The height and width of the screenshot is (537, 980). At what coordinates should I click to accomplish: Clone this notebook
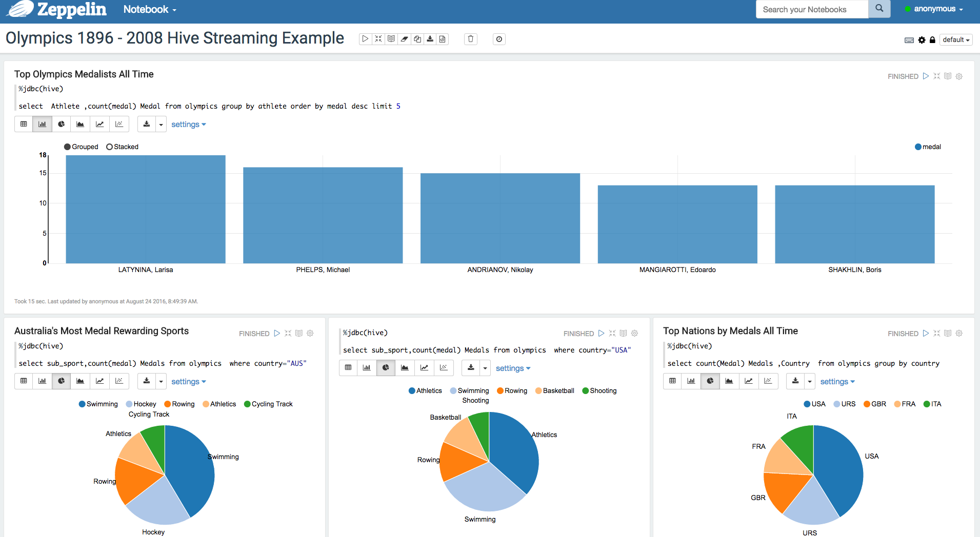[x=417, y=39]
